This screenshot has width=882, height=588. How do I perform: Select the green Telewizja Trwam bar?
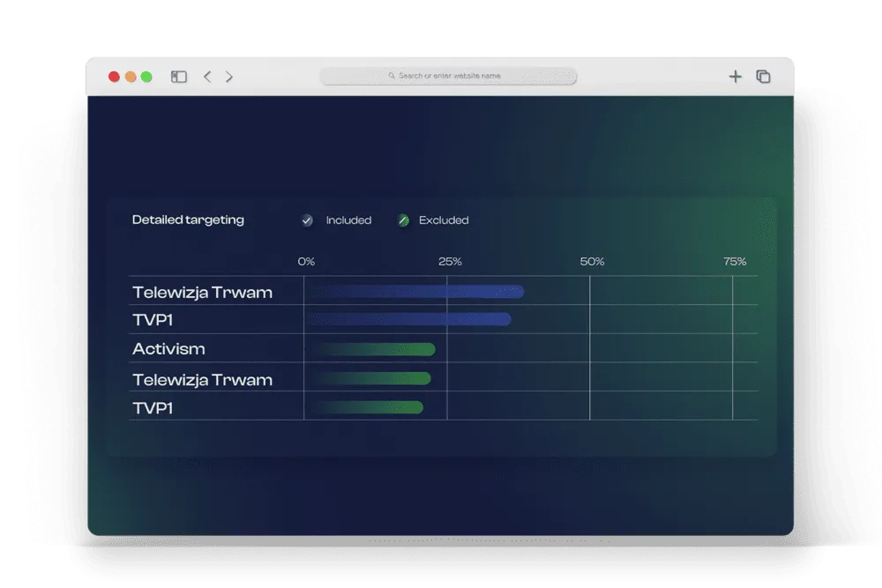[x=370, y=379]
